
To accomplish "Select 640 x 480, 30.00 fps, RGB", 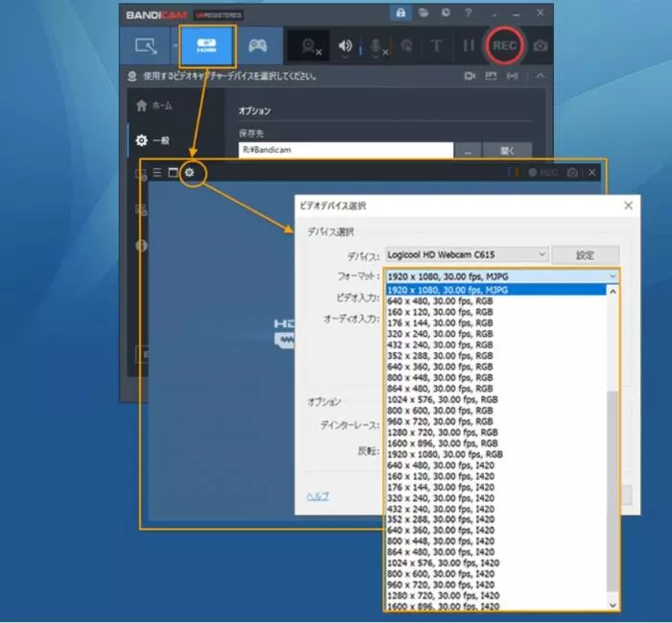I will click(x=496, y=301).
